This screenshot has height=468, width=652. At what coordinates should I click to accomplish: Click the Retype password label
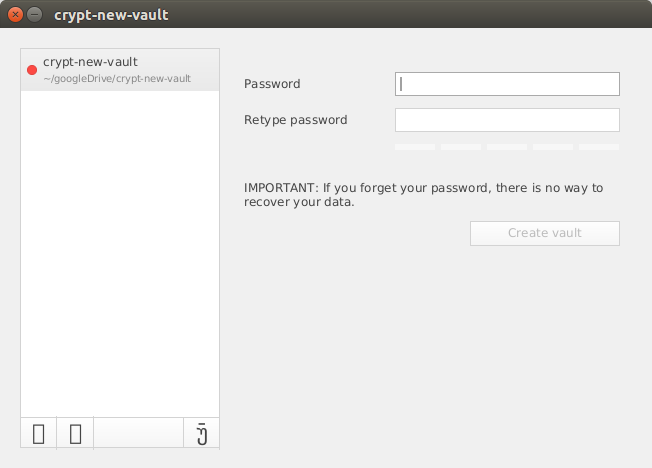296,120
